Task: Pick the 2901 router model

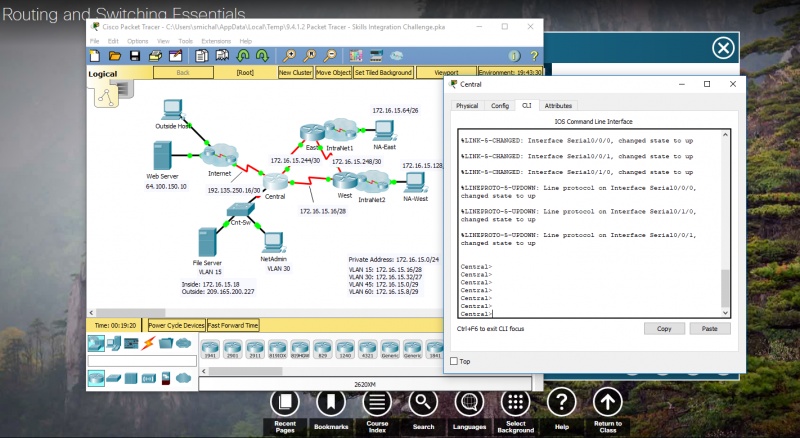Action: coord(233,349)
